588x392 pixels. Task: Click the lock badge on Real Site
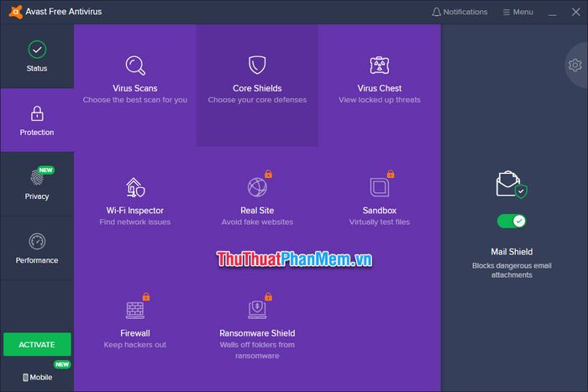(269, 174)
